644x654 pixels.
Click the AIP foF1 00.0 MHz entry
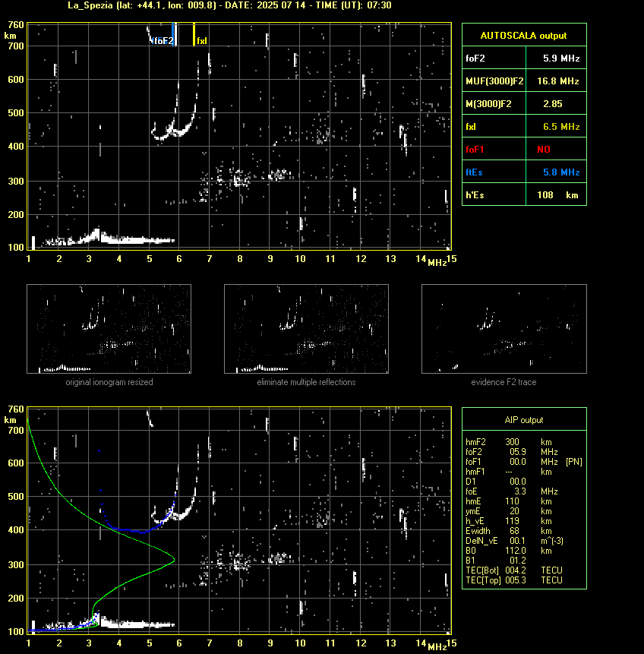point(511,462)
